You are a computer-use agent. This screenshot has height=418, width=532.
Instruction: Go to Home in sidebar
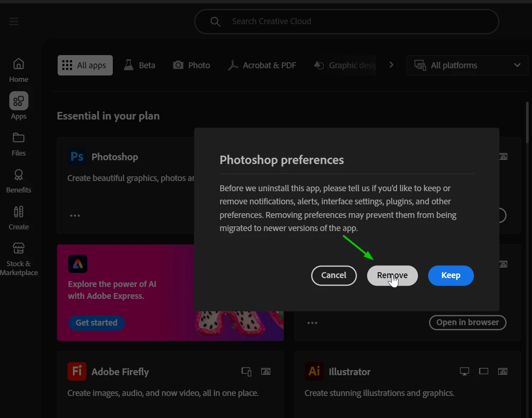tap(19, 70)
